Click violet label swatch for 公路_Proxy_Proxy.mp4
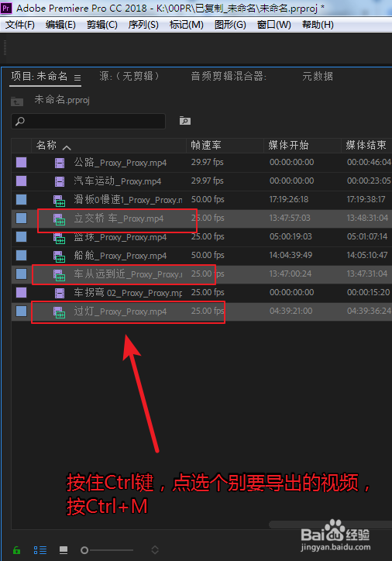This screenshot has height=561, width=392. [21, 163]
